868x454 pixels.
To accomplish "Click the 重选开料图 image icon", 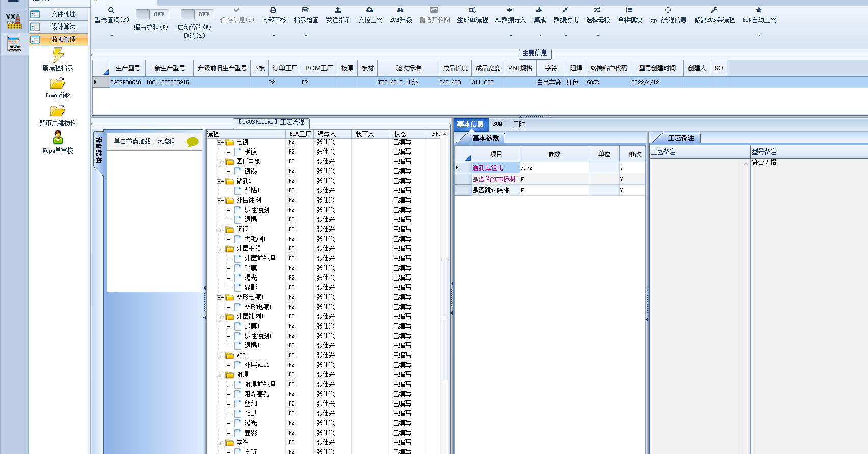I will (434, 10).
